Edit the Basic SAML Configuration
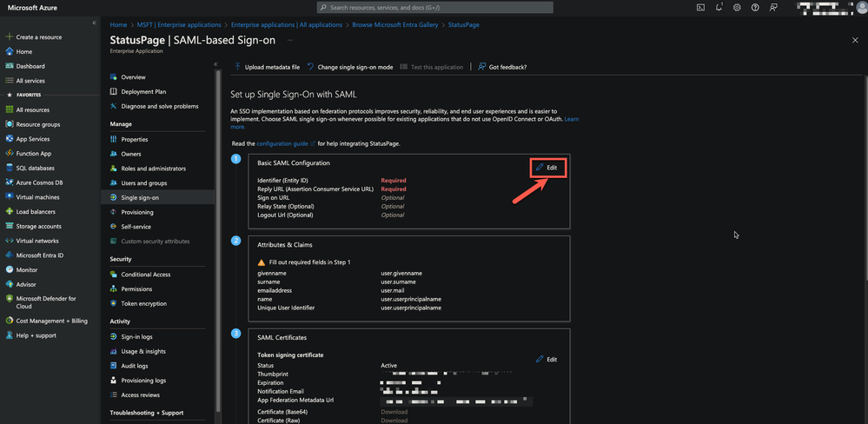Viewport: 868px width, 424px height. (547, 167)
